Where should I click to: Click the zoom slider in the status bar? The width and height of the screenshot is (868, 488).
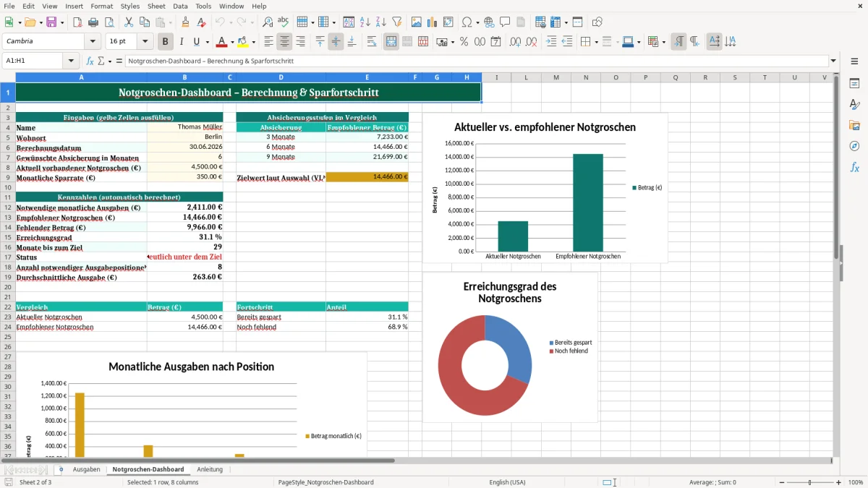[x=809, y=482]
